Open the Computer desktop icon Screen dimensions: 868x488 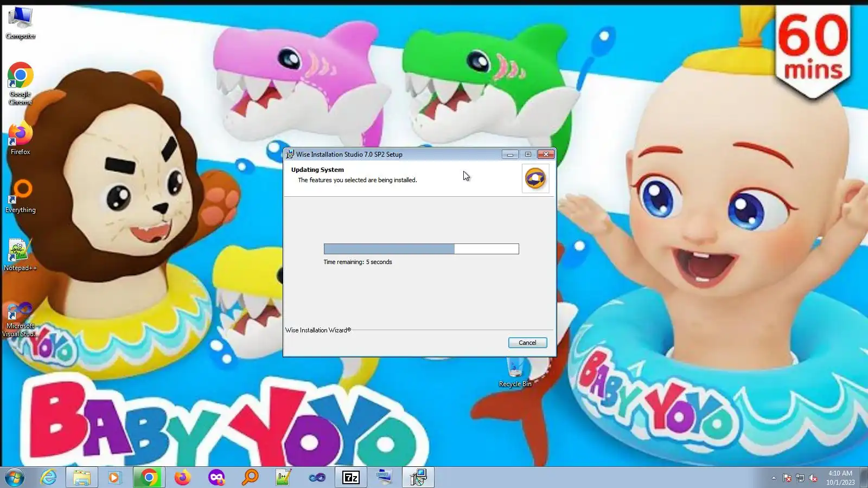(21, 23)
